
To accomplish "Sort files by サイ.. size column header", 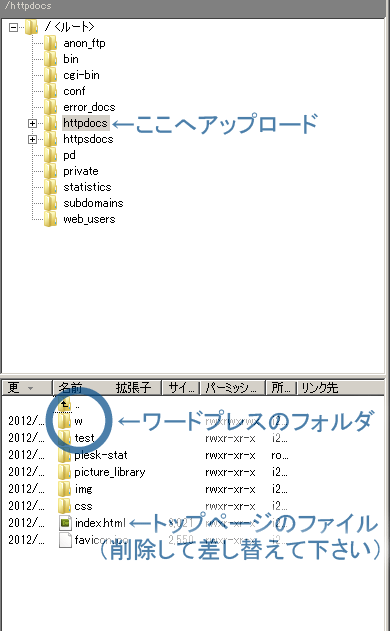I will (x=181, y=388).
